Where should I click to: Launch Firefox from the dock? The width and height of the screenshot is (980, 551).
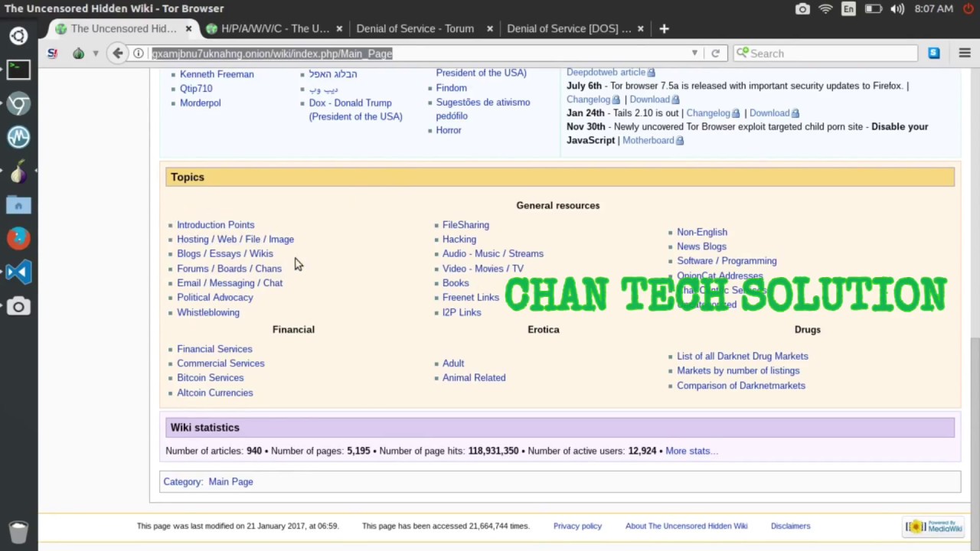pos(18,239)
